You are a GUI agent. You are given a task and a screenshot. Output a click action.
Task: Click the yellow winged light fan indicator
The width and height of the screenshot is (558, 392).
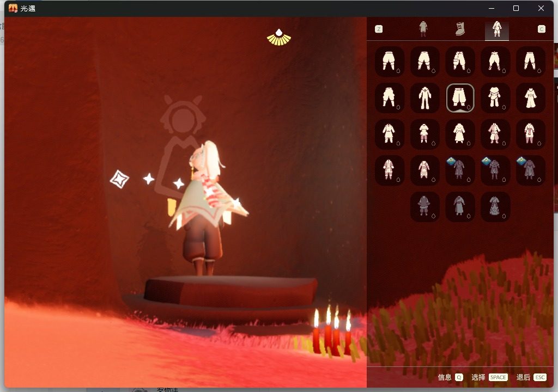pos(279,38)
